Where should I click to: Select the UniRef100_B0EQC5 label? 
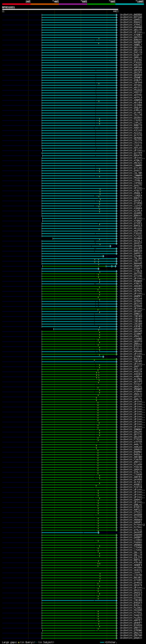tap(131, 603)
